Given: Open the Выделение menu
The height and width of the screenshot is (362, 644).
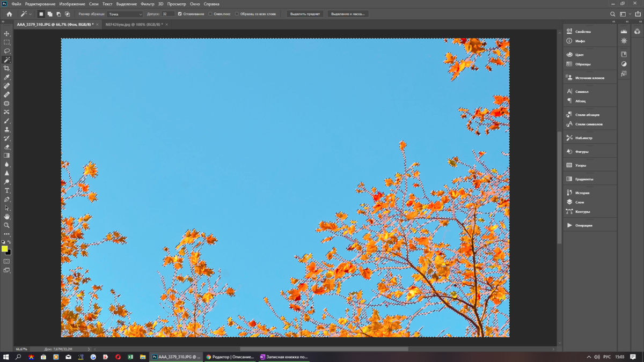Looking at the screenshot, I should [127, 4].
